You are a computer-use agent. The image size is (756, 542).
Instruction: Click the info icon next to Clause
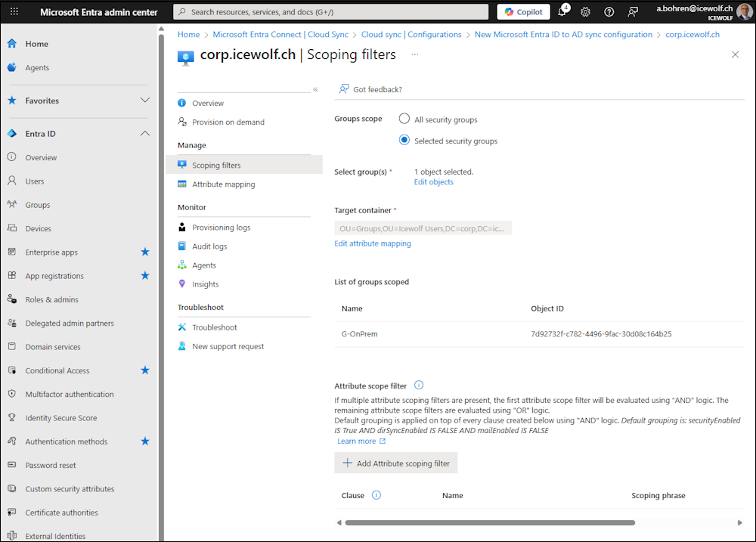point(376,495)
